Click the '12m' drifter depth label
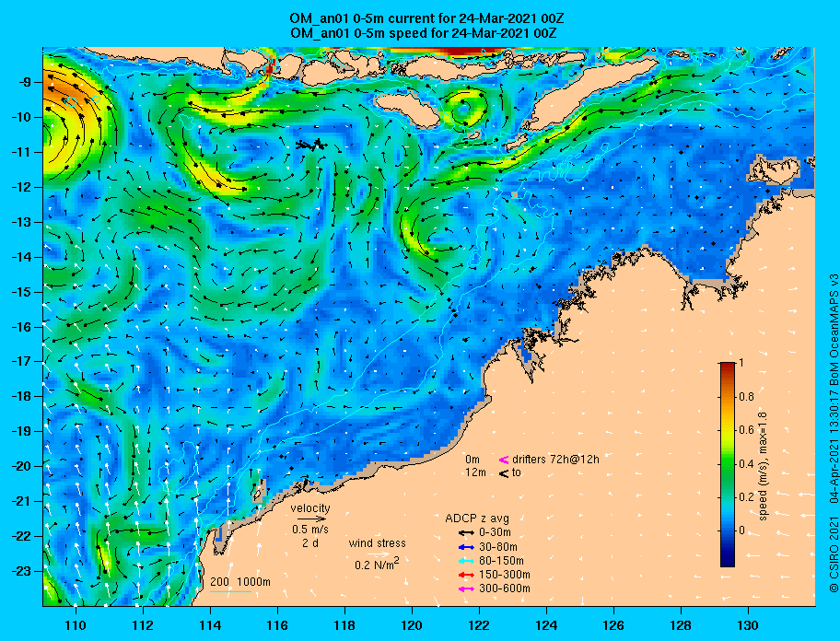 tap(475, 472)
